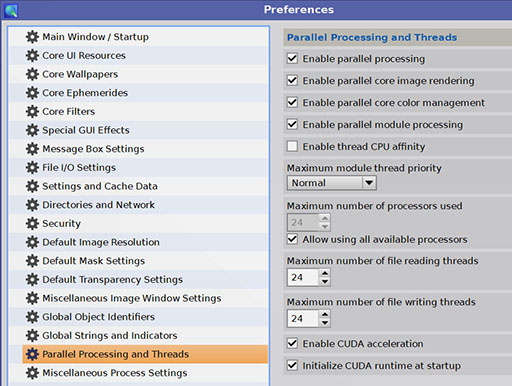The width and height of the screenshot is (512, 386).
Task: Increase file writing threads with up arrow
Action: pyautogui.click(x=325, y=314)
